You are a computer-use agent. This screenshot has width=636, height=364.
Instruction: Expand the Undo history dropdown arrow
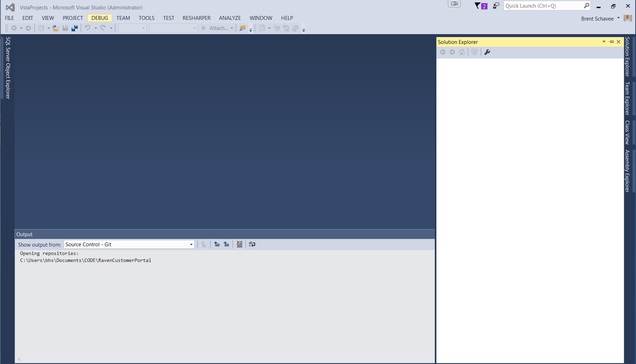coord(96,28)
